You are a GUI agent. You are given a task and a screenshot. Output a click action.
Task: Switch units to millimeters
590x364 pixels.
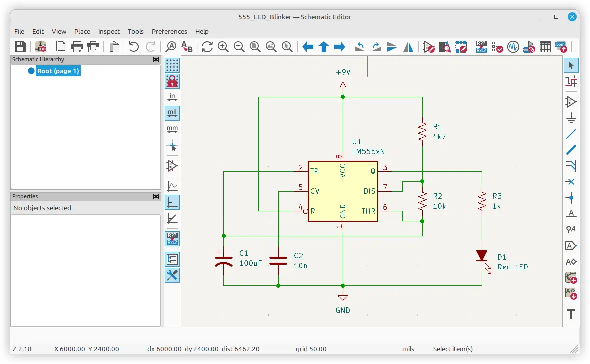172,129
